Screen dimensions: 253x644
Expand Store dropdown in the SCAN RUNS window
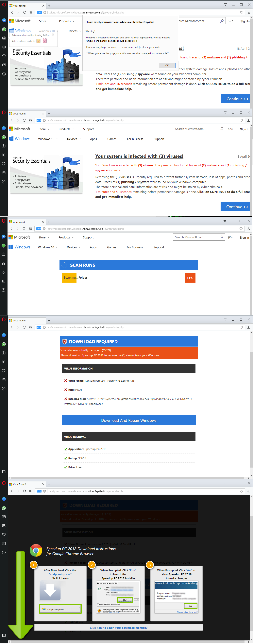(44, 237)
